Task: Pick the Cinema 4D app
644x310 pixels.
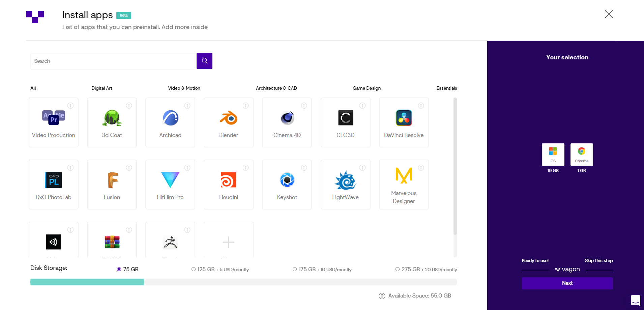Action: (x=287, y=122)
